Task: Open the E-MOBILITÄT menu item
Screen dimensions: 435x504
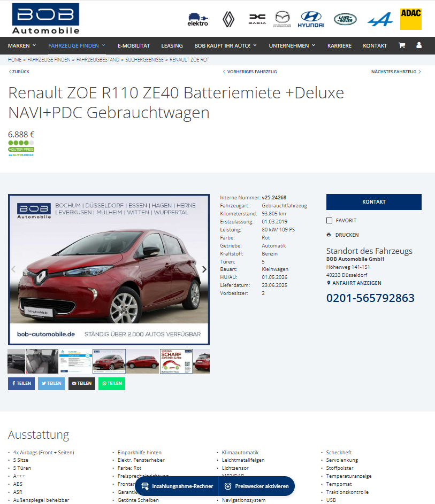Action: [134, 45]
